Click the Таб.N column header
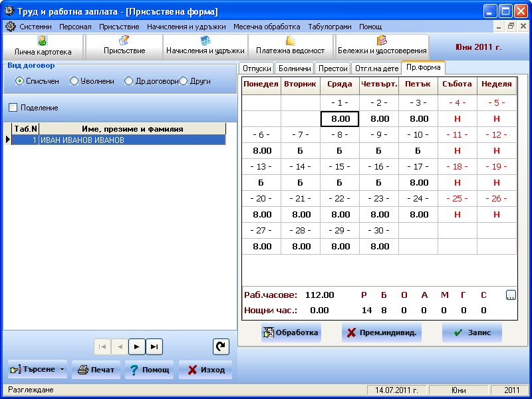Screen dimensions: 532x399 tap(25, 129)
